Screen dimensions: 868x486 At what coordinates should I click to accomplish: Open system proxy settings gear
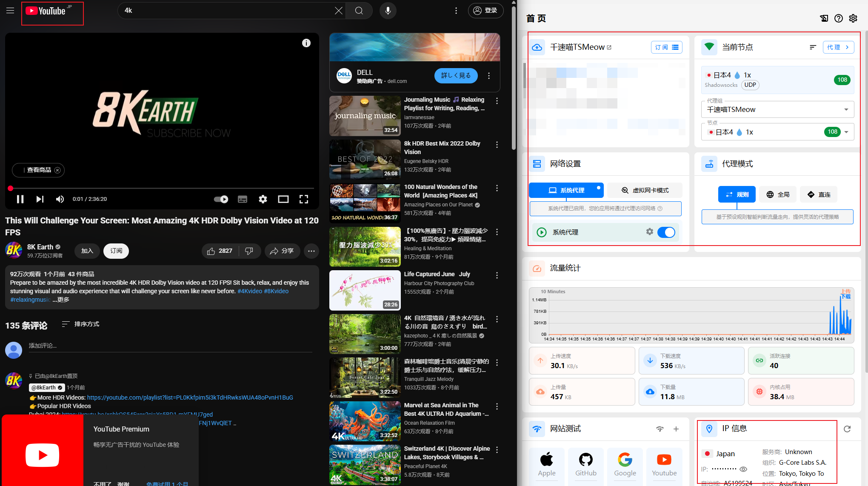pos(650,232)
